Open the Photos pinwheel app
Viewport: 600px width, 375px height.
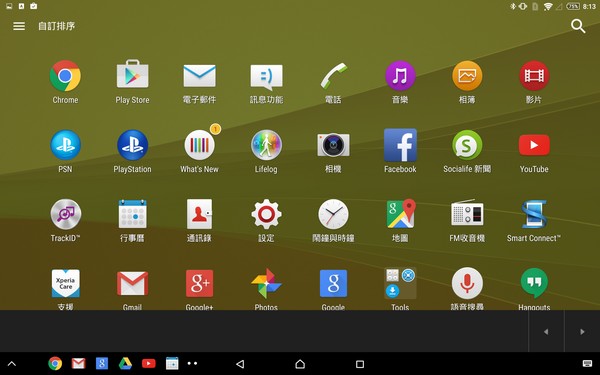coord(266,284)
